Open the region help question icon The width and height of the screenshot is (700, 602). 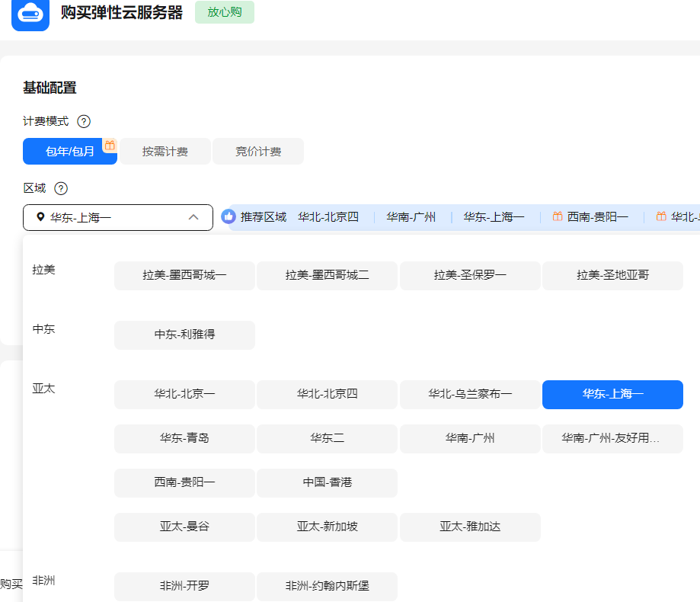(x=61, y=188)
